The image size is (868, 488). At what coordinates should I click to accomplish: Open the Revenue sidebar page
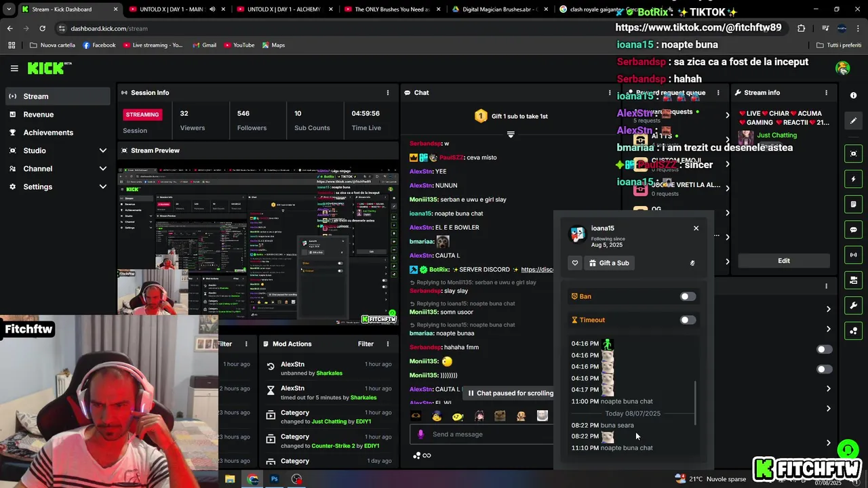pos(58,115)
